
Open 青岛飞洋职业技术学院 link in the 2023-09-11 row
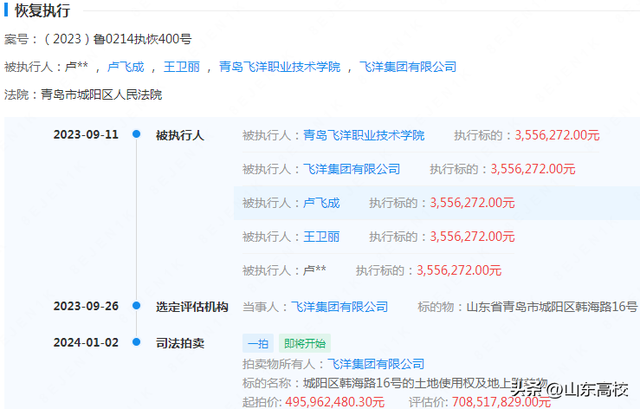point(364,135)
